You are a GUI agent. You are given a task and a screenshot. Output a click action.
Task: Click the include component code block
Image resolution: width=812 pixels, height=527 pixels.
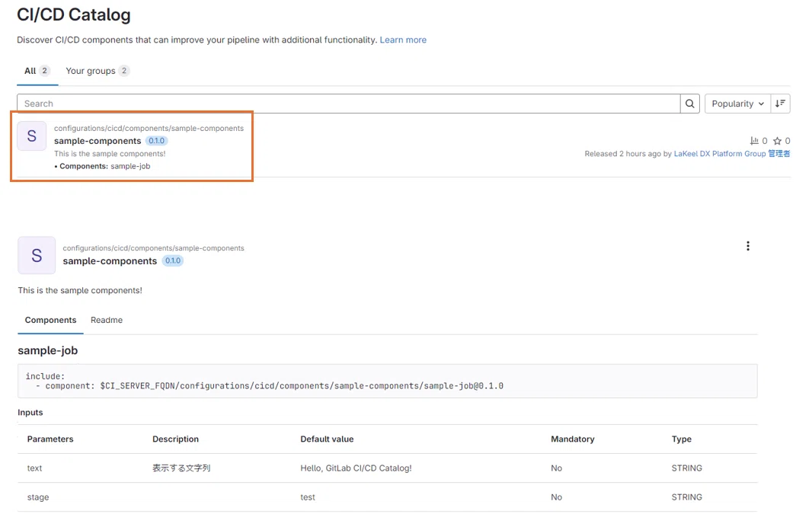tap(388, 381)
